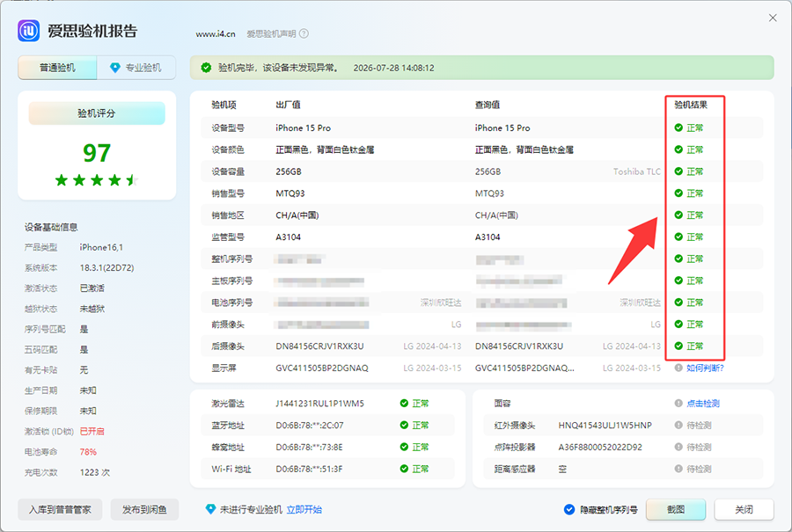Screen dimensions: 792x532
Task: Click the diamond icon on 专业验机 tab
Action: (115, 68)
